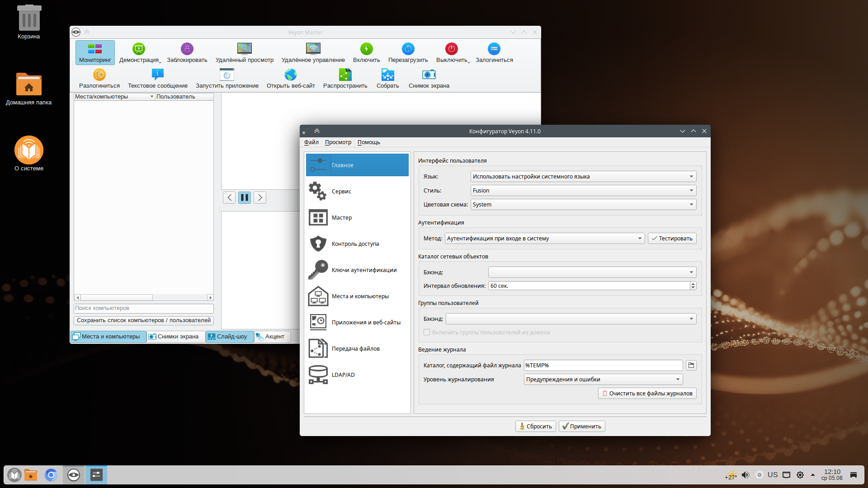The image size is (868, 488).
Task: Start Демонстрация mode in Veyon Master
Action: click(x=139, y=52)
